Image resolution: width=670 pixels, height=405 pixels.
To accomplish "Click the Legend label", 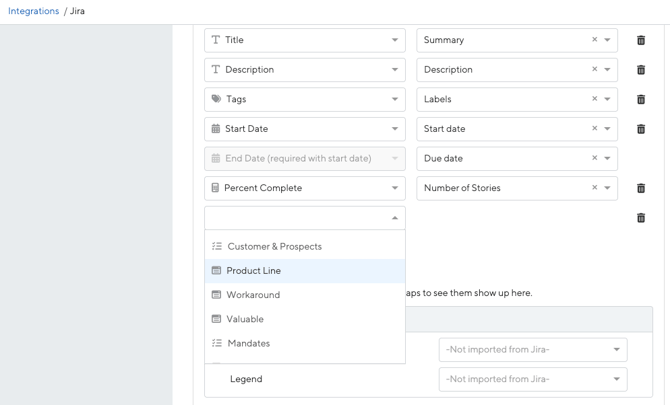I will tap(246, 379).
